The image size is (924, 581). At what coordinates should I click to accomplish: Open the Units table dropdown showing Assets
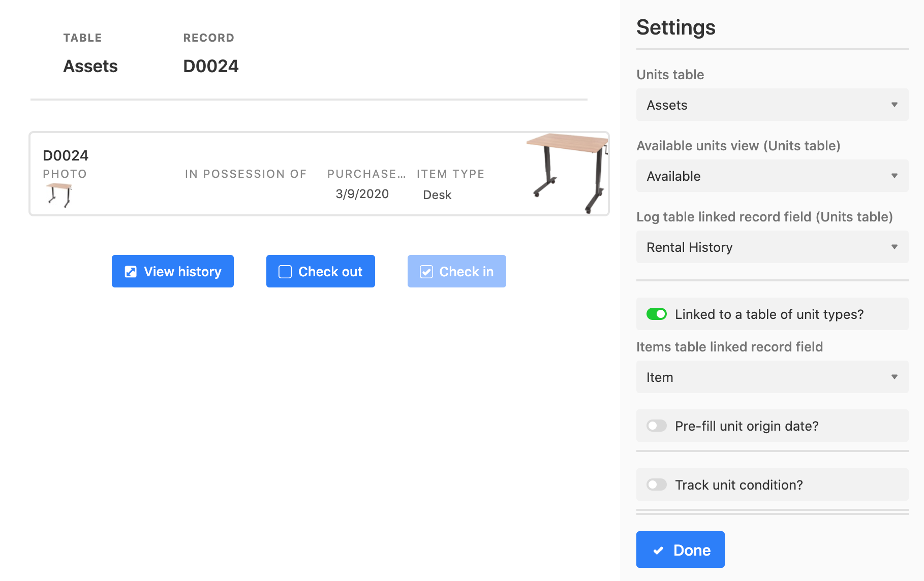pyautogui.click(x=772, y=105)
